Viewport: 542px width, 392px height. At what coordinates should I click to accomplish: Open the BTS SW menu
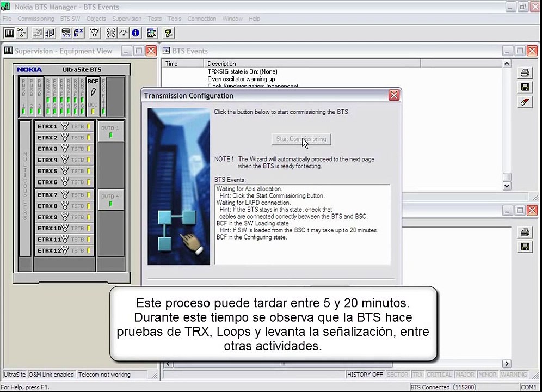(70, 19)
